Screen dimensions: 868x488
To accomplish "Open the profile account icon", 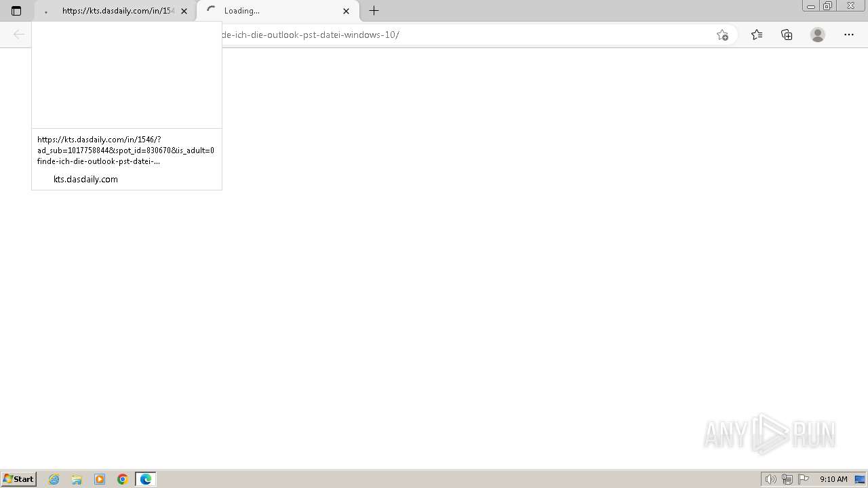I will 818,35.
